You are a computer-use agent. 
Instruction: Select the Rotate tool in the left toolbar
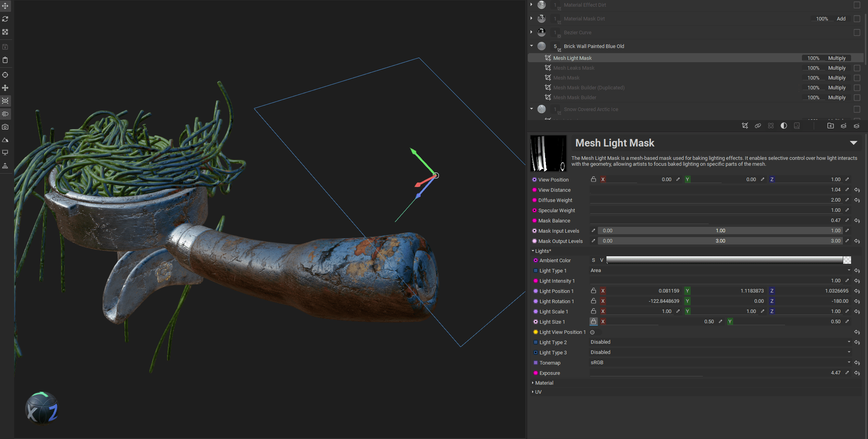5,19
